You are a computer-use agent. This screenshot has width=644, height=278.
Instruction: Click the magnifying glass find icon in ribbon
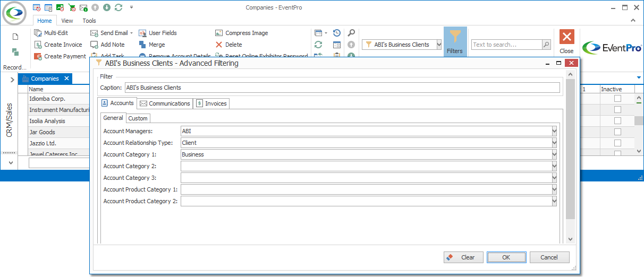[x=351, y=33]
